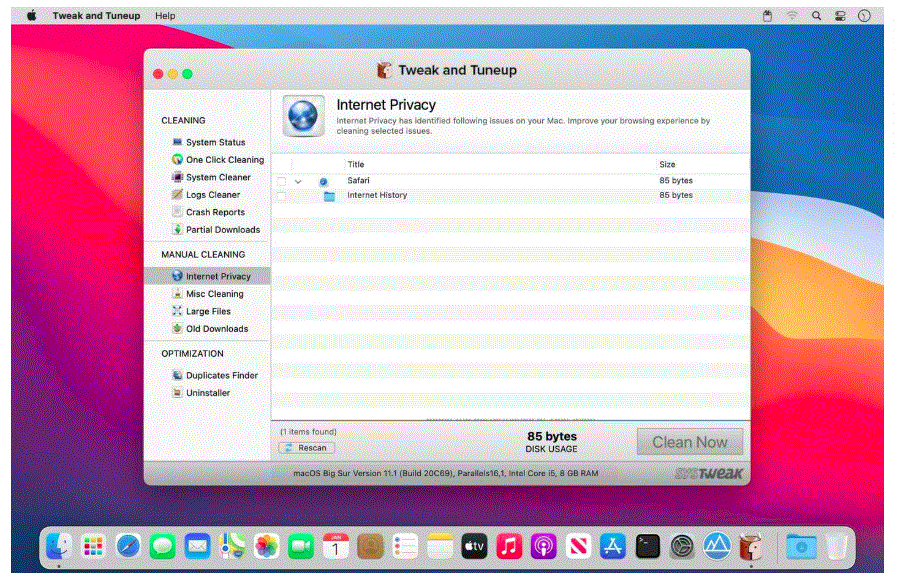898x581 pixels.
Task: Go to Logs Cleaner
Action: (x=206, y=195)
